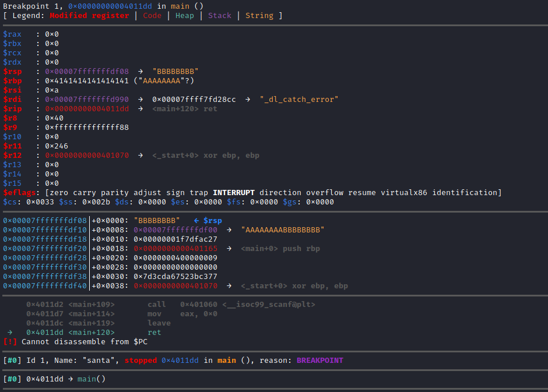This screenshot has height=392, width=548.
Task: Select the Heap legend label
Action: pos(185,15)
